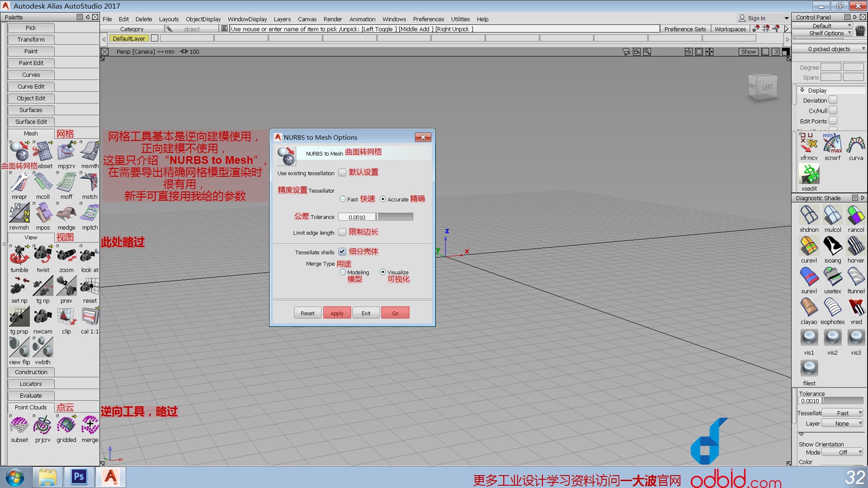Select the gridded point cloud tool
Viewport: 868px width, 488px height.
coord(66,425)
